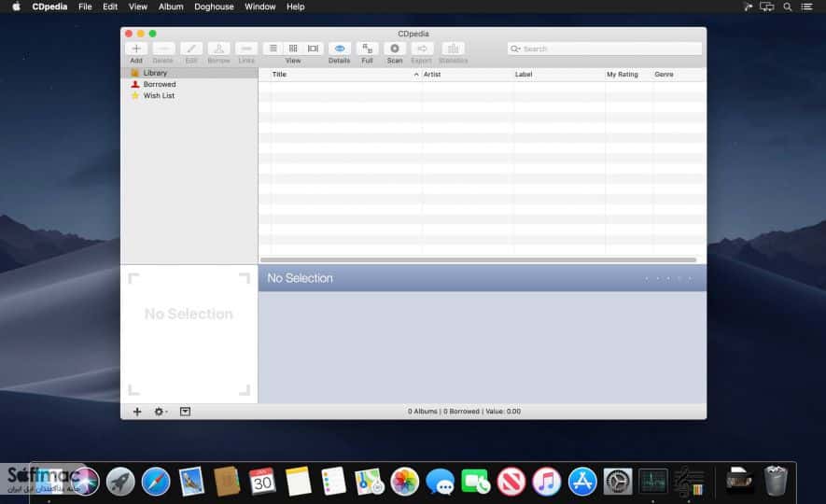Screen dimensions: 826x504
Task: Click the Full screen toolbar icon
Action: point(367,49)
